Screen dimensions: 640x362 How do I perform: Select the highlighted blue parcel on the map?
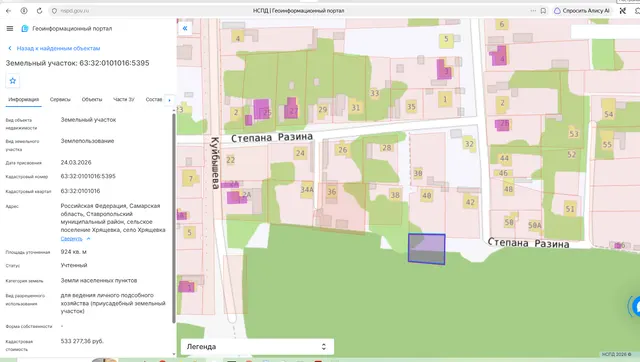point(427,249)
